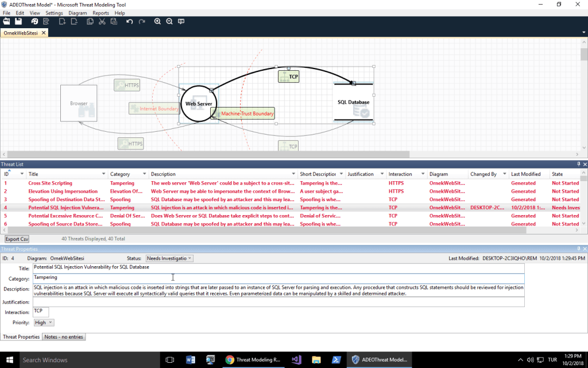Open the File menu
588x368 pixels.
click(x=6, y=13)
